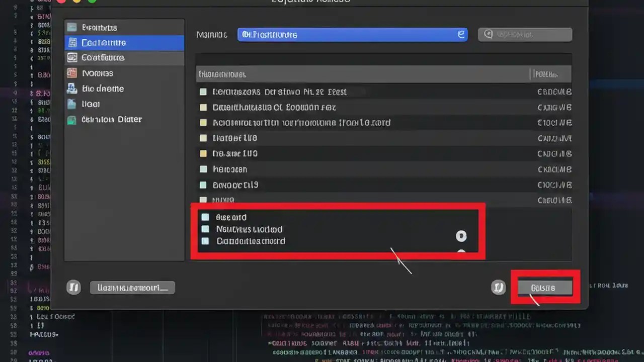
Task: Select the blue figure sidebar icon
Action: coord(71,88)
